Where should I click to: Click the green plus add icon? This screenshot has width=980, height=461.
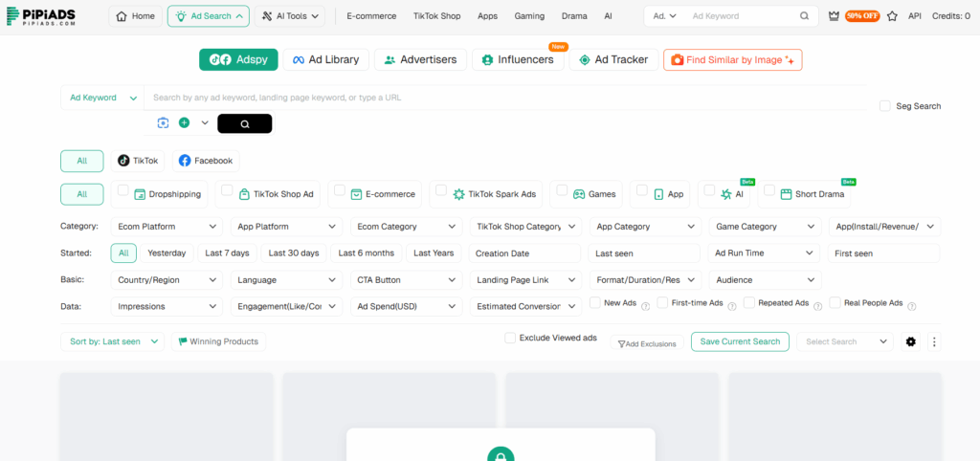[184, 123]
